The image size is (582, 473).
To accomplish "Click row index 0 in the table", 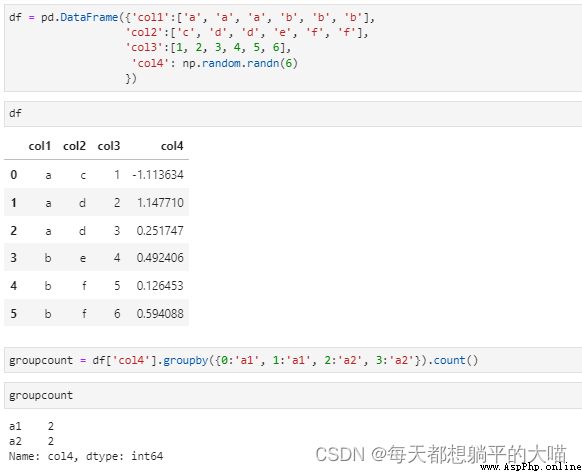I will 14,174.
